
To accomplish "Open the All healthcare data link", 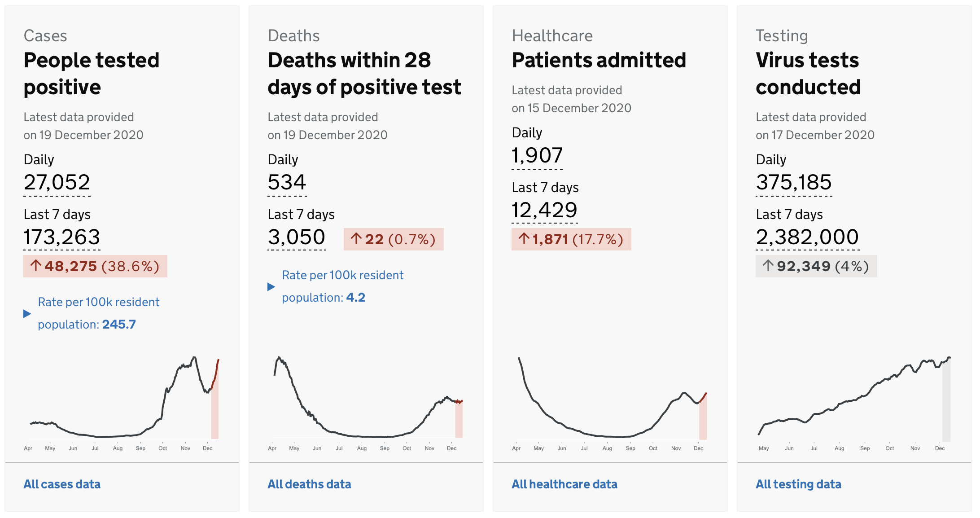I will 564,484.
